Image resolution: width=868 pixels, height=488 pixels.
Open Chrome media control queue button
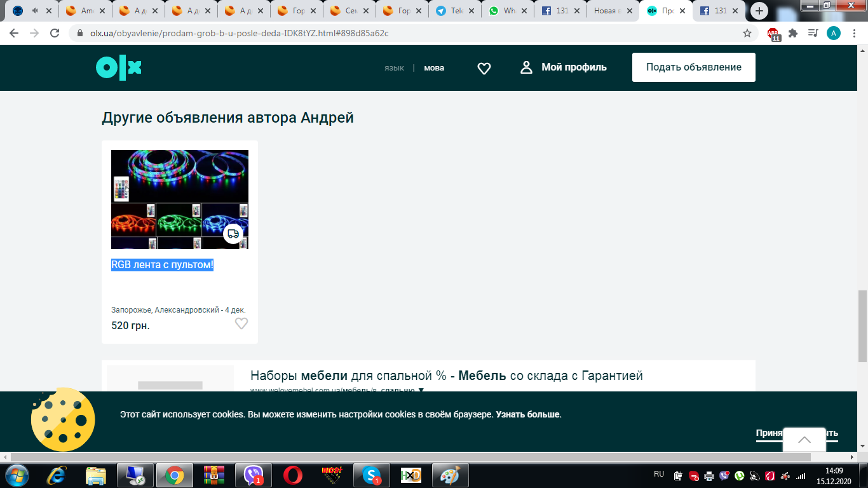[x=813, y=33]
